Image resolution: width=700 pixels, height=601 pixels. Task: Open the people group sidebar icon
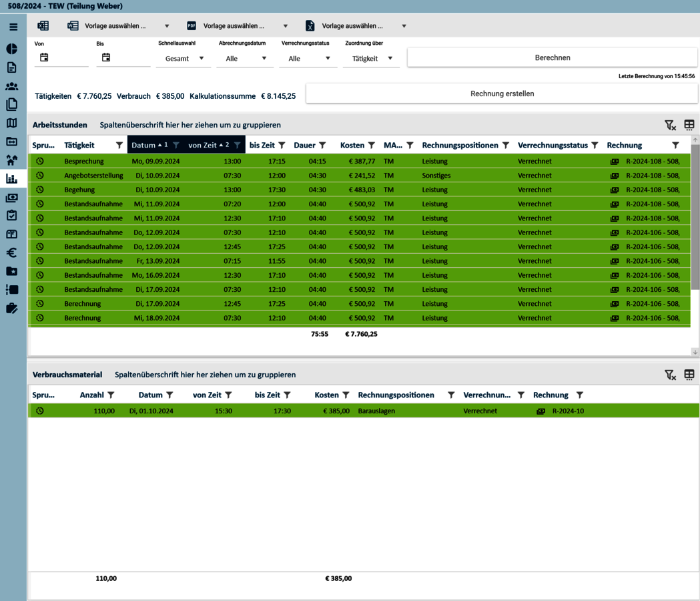tap(12, 86)
